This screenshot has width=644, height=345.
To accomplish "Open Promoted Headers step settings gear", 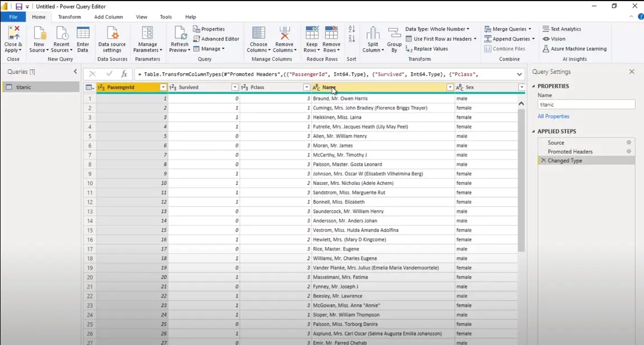I will (x=628, y=151).
